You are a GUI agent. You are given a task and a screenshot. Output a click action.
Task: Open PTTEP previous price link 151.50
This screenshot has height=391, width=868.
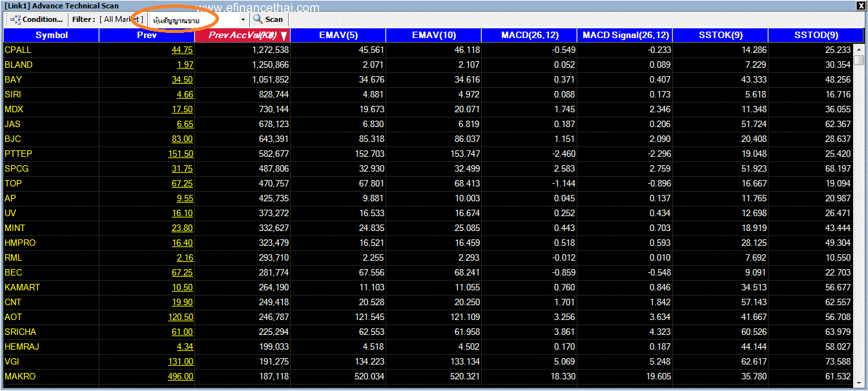(x=180, y=154)
